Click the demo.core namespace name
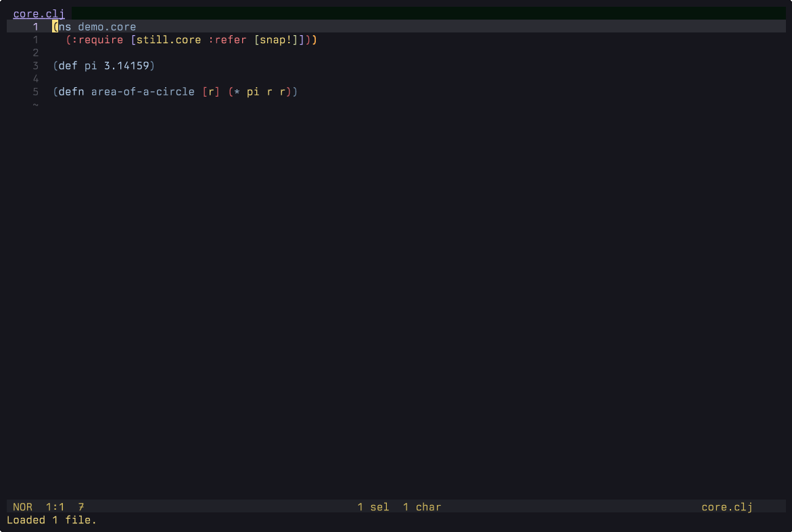This screenshot has height=532, width=792. pyautogui.click(x=107, y=27)
